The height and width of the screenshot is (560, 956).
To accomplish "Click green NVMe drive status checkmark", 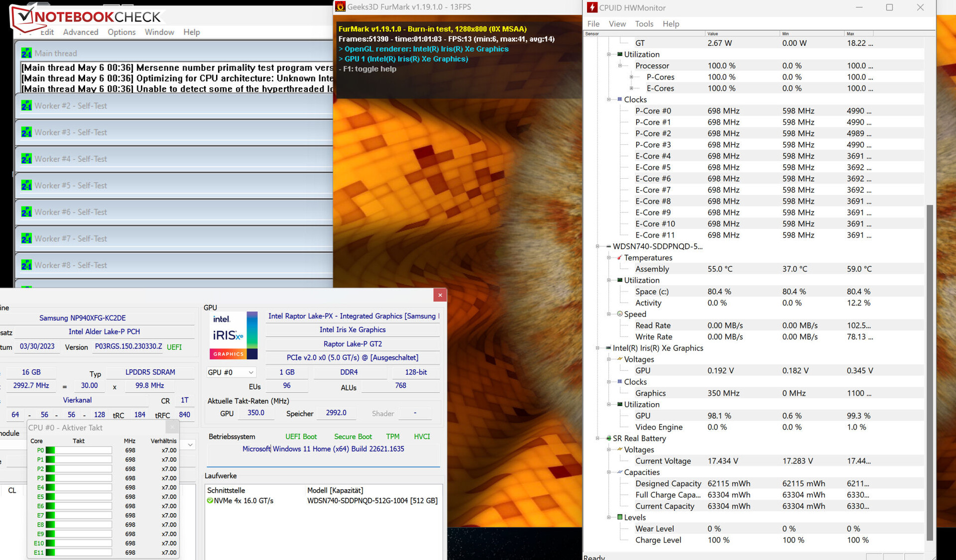I will tap(210, 501).
